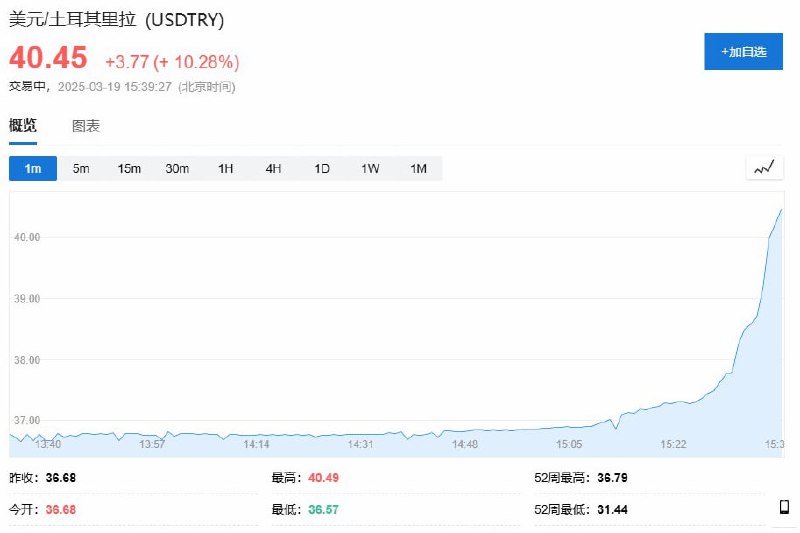Select the 1m timeframe

tap(33, 169)
